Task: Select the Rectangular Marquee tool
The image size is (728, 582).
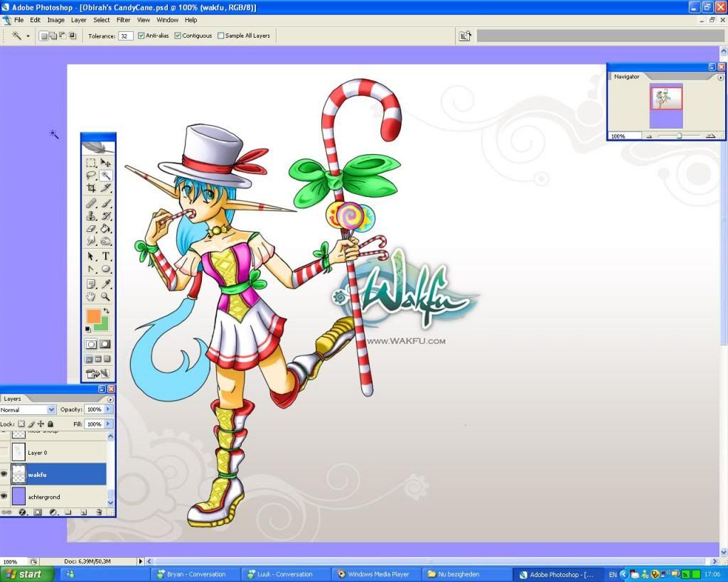Action: 91,163
